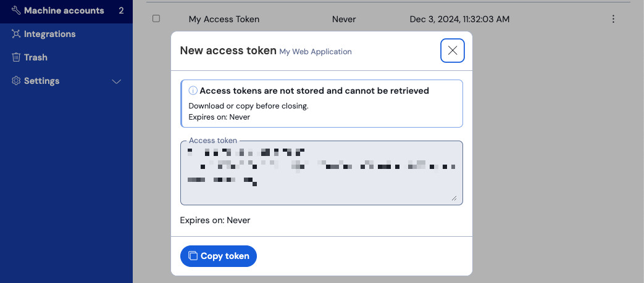The width and height of the screenshot is (644, 283).
Task: Open the three-dot menu for My Access Token
Action: pyautogui.click(x=613, y=19)
